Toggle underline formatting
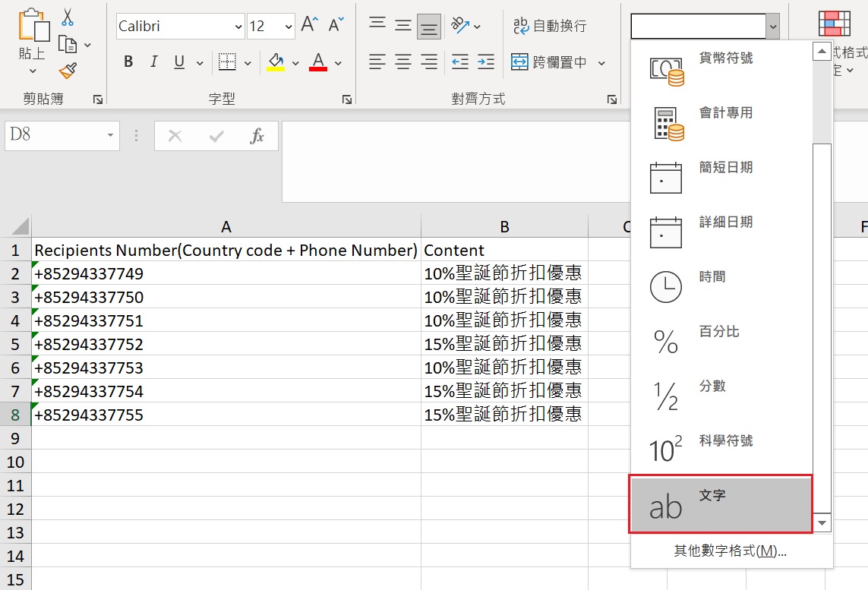 [178, 62]
